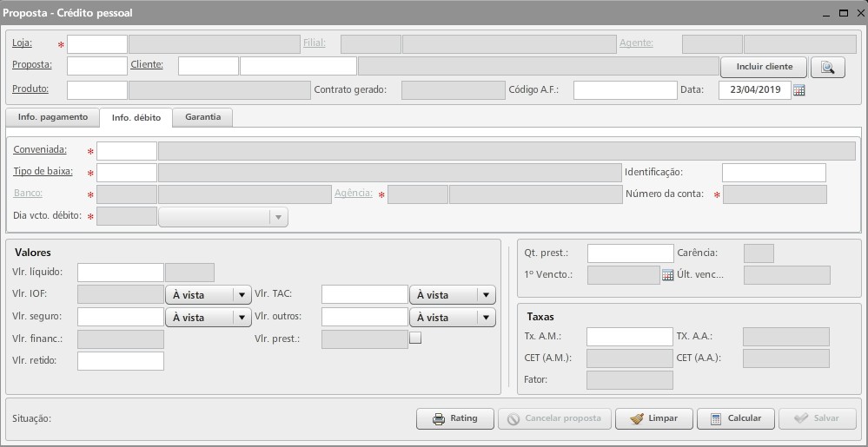The image size is (868, 447).
Task: Focus the Conveniada code input field
Action: point(127,151)
